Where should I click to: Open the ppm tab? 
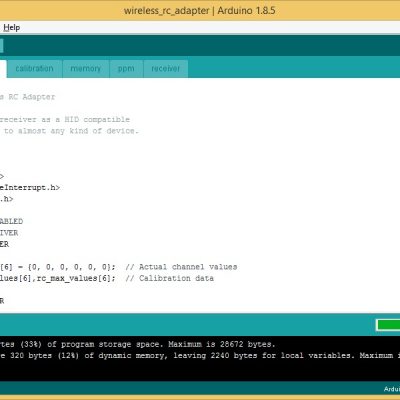point(126,68)
